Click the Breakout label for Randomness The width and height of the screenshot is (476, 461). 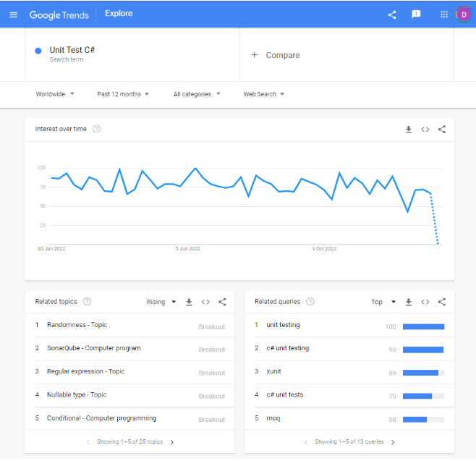(x=212, y=327)
